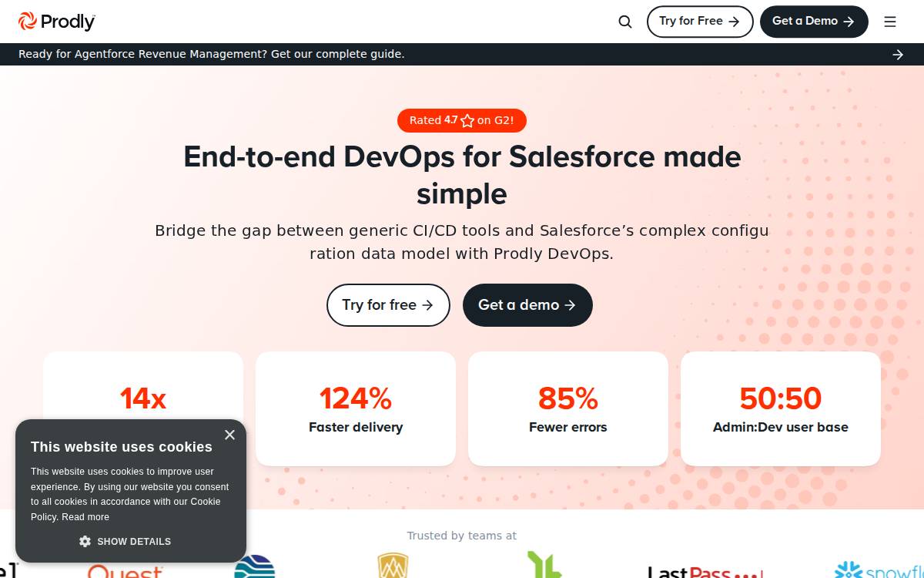
Task: Click the Quest company logo
Action: click(x=125, y=571)
